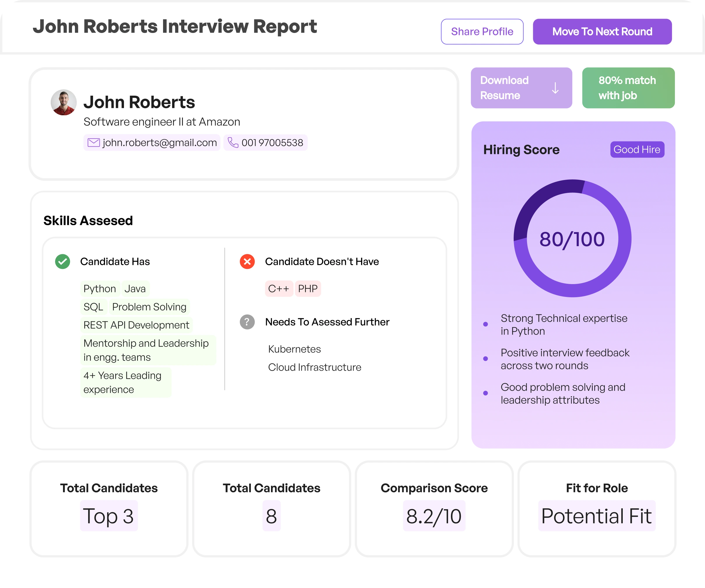Click the phone icon beside 001 97005538

tap(233, 142)
